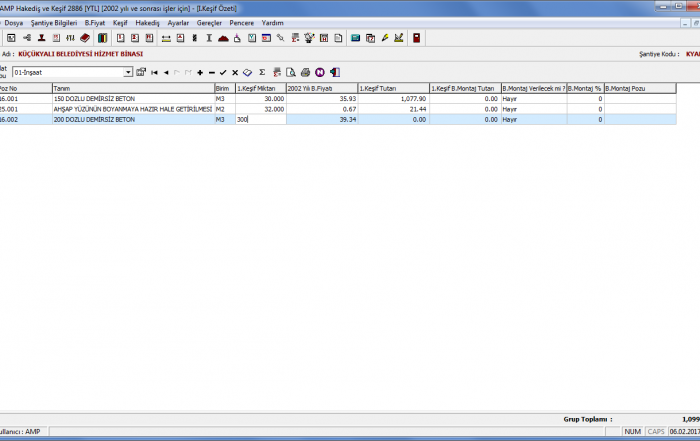This screenshot has width=700, height=441.
Task: Delete row using minus icon
Action: click(212, 72)
